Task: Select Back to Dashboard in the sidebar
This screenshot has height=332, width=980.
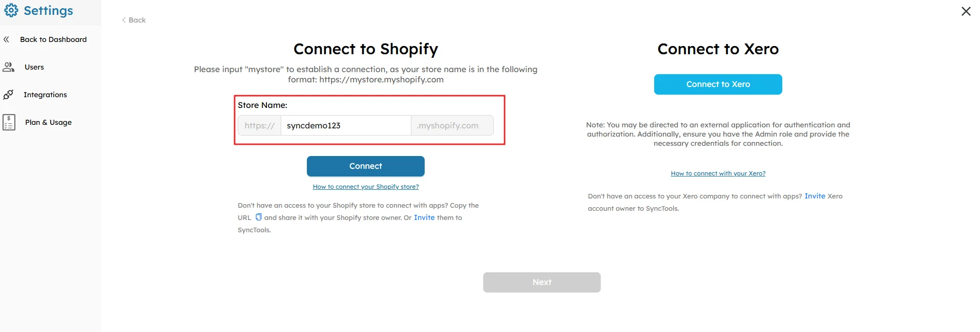Action: [53, 39]
